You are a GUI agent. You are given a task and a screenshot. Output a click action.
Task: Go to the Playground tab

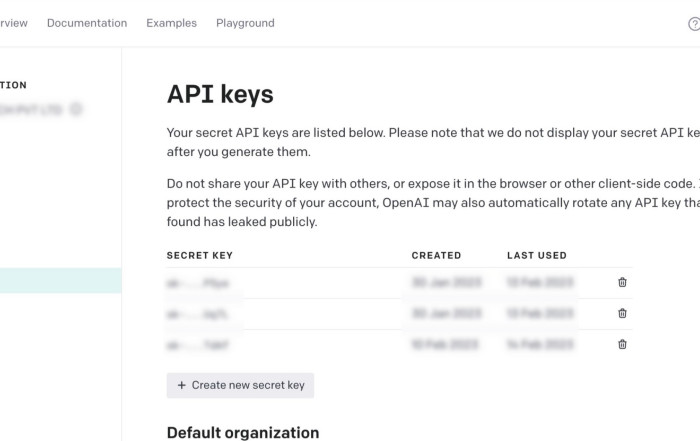pos(245,23)
